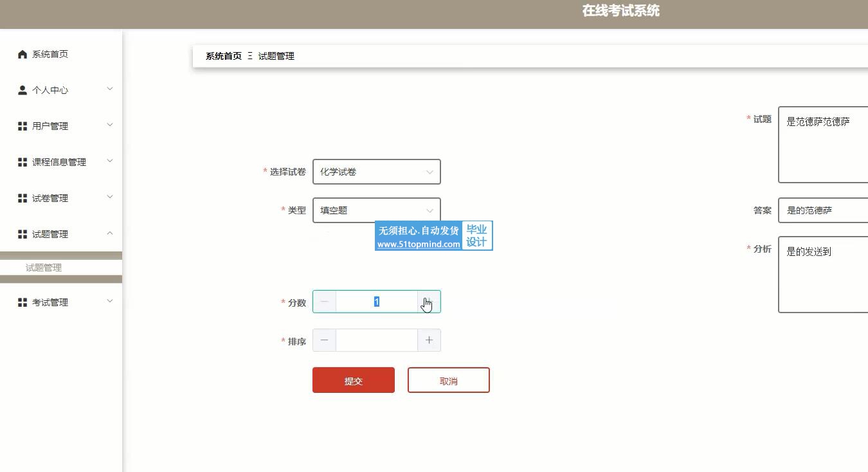This screenshot has height=472, width=868.
Task: Open the 类型 dropdown showing 填空题
Action: 376,210
